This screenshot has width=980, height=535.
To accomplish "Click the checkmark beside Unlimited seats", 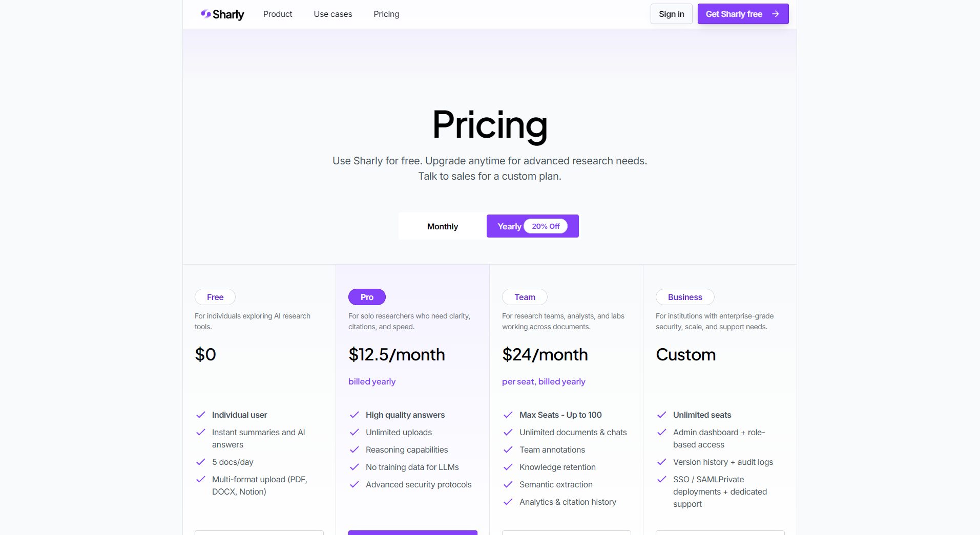I will point(662,415).
